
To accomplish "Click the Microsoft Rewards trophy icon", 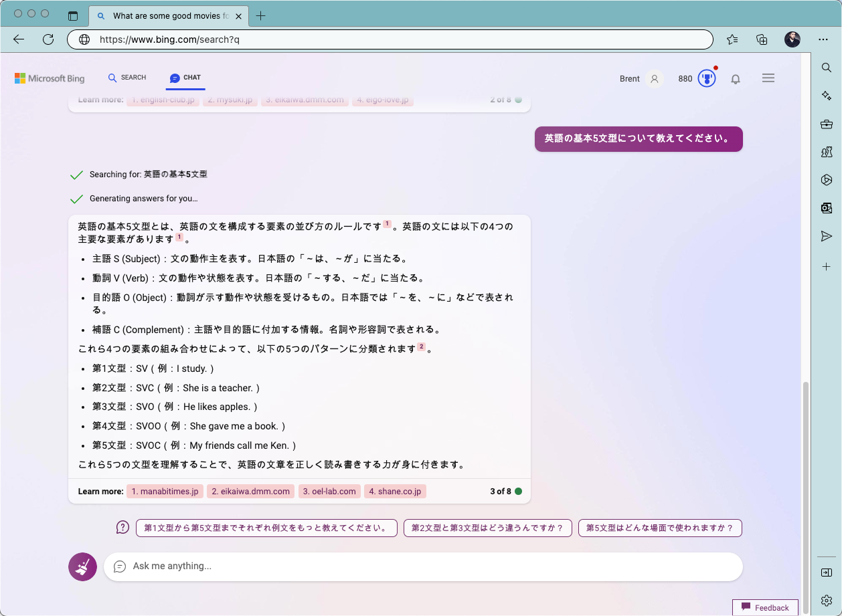I will (x=706, y=78).
